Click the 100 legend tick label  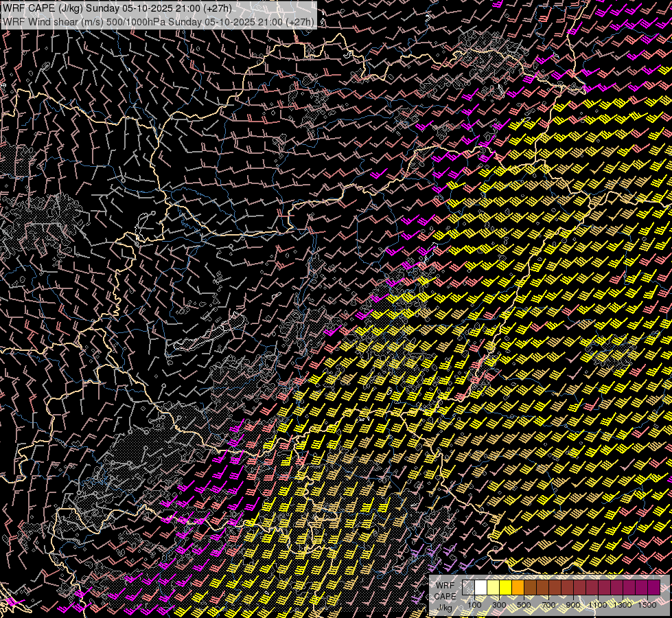pyautogui.click(x=475, y=605)
